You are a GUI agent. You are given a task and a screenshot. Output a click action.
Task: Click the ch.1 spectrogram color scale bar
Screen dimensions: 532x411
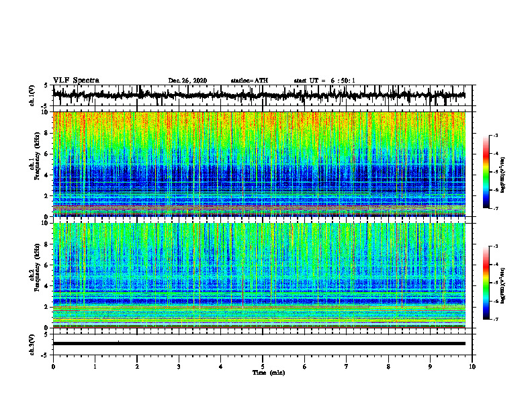pyautogui.click(x=486, y=172)
